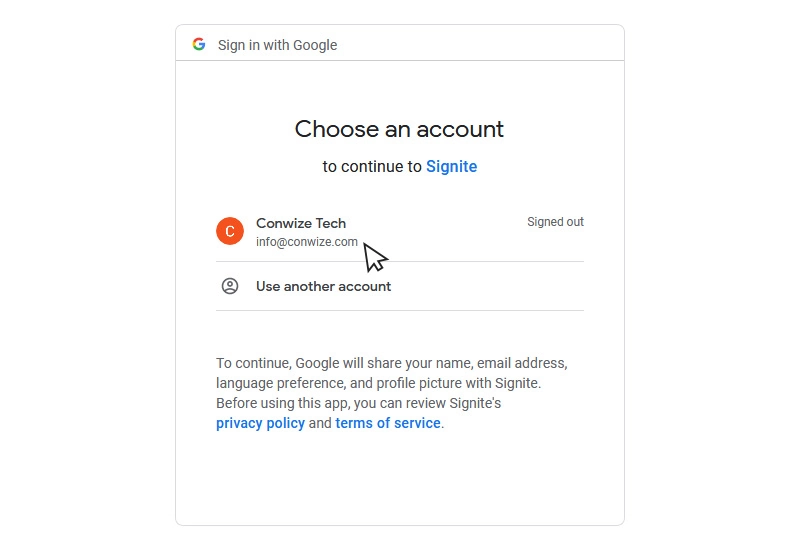Click the orange C avatar icon
Image resolution: width=800 pixels, height=550 pixels.
point(230,231)
